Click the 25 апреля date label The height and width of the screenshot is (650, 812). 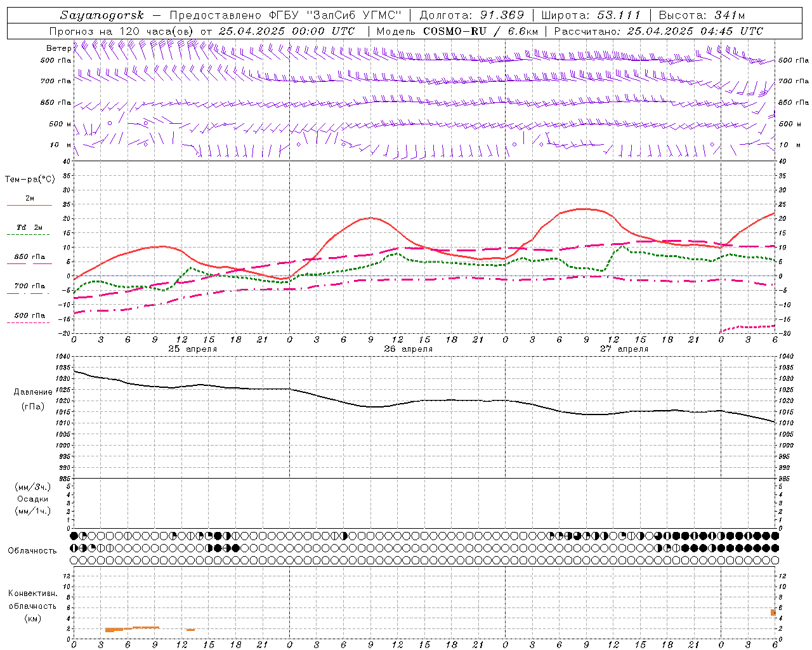click(x=192, y=348)
